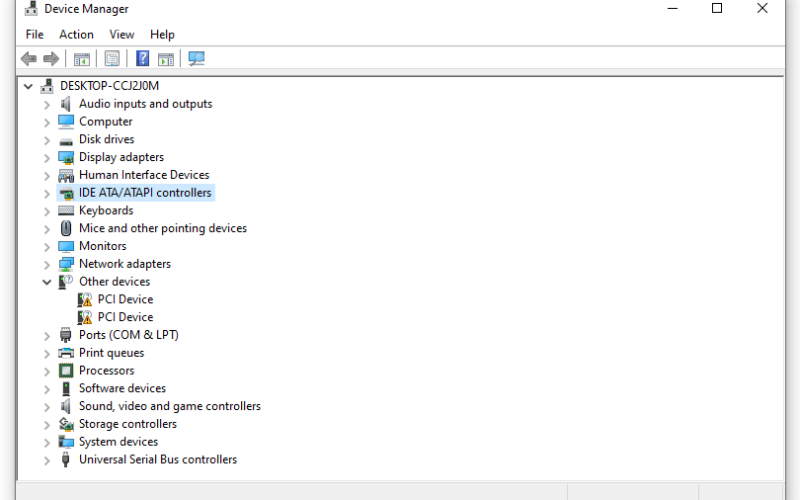Select the DESKTOP-CCJ2J0M label

click(109, 86)
